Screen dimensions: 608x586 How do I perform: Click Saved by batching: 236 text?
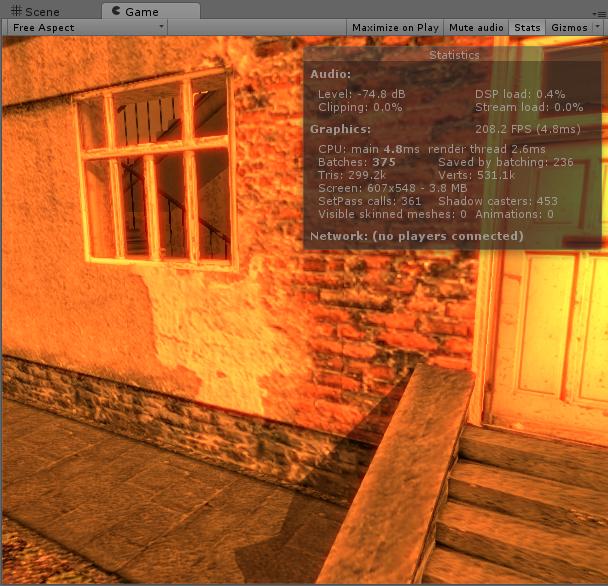(x=506, y=162)
